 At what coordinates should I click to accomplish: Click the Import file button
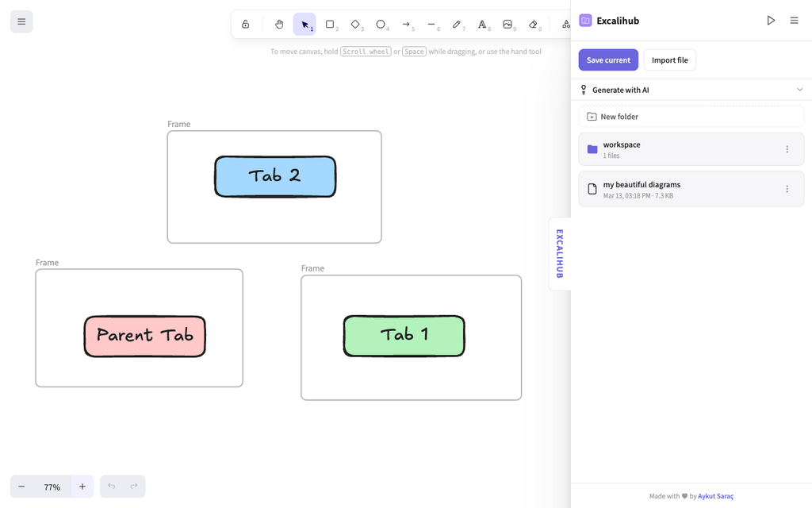pos(669,60)
